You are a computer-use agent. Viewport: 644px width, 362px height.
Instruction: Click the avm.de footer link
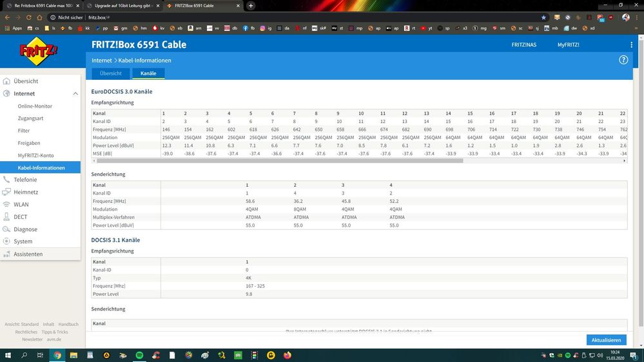pos(54,339)
